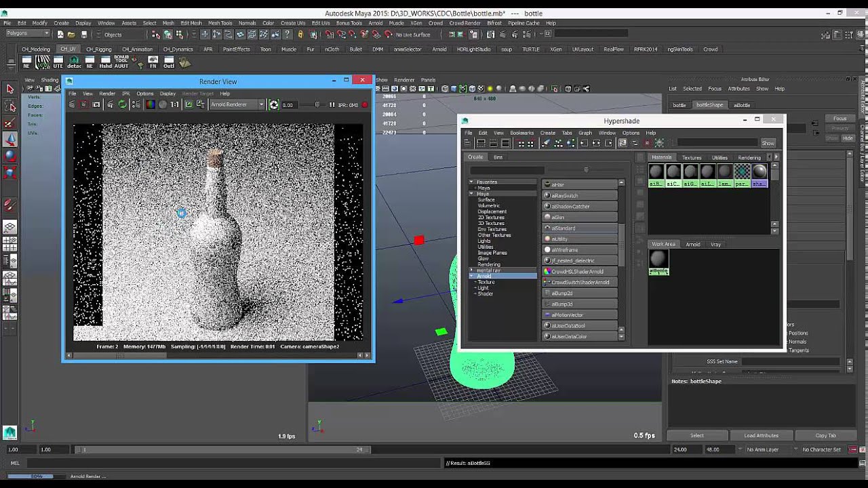Toggle the RGB channels display icon
This screenshot has width=868, height=488.
pos(151,104)
